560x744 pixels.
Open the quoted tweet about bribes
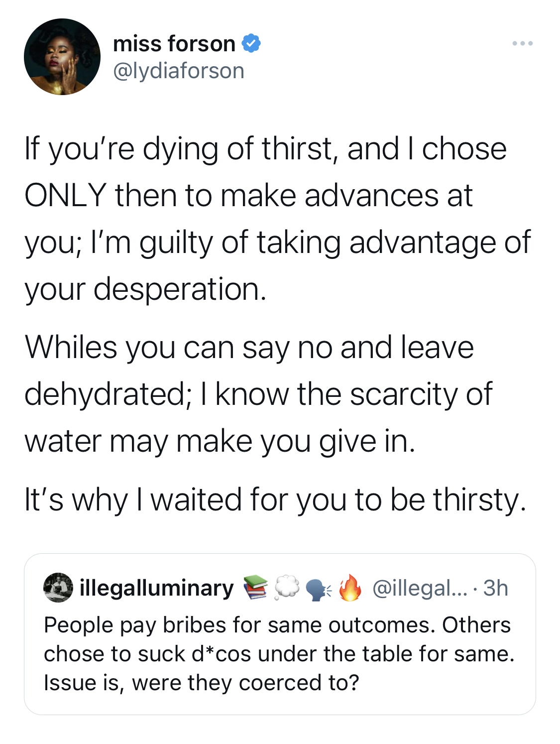click(280, 634)
